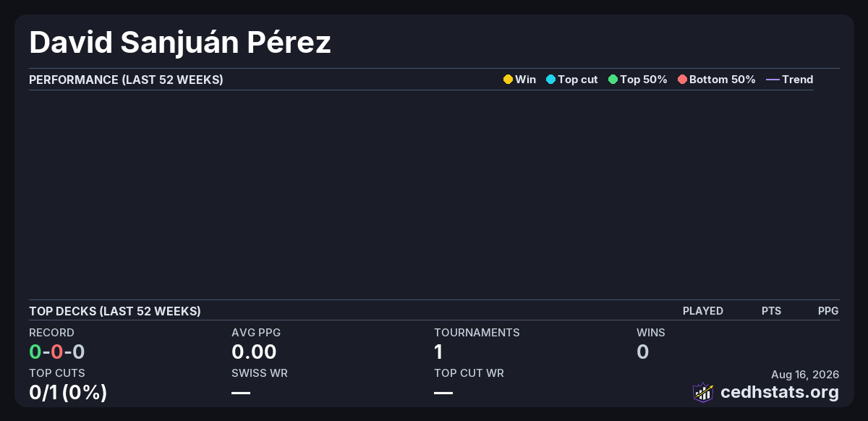This screenshot has height=421, width=868.
Task: Click the Top Cuts 0/1 (0%) value
Action: [x=68, y=393]
